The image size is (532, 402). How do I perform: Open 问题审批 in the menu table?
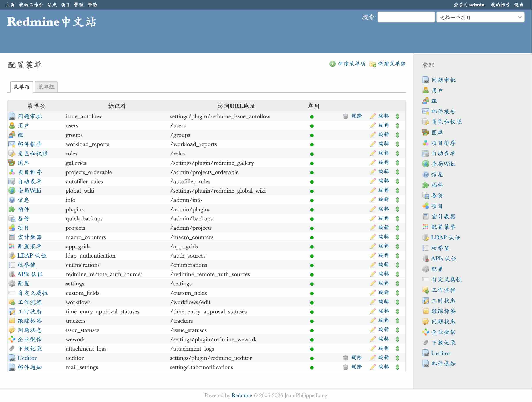coord(30,116)
